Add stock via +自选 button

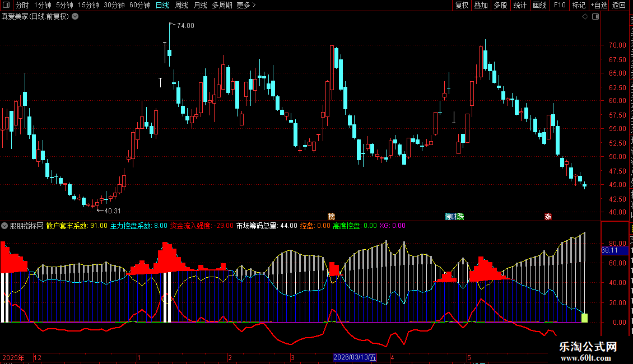599,5
